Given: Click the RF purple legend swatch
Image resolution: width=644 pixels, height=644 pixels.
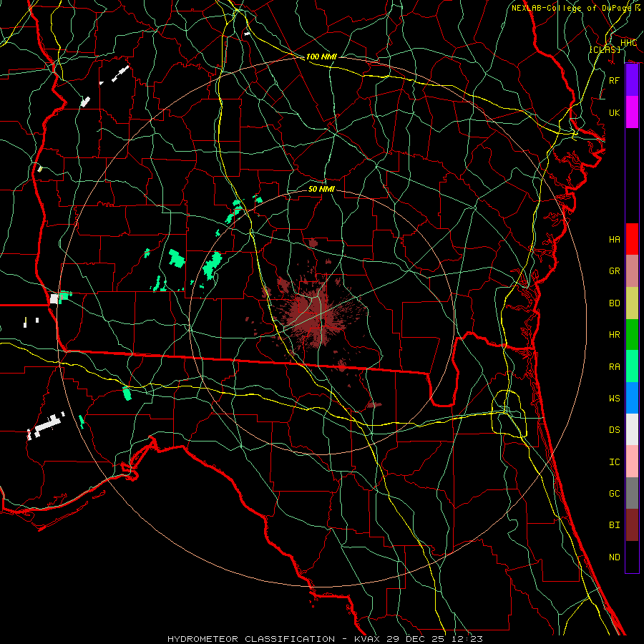Looking at the screenshot, I should (632, 80).
